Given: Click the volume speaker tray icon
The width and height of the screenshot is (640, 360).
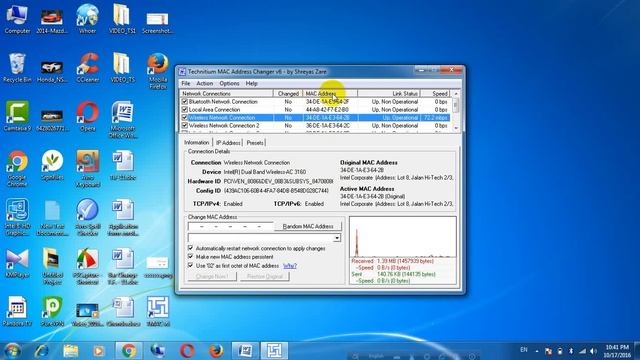Looking at the screenshot, I should tap(593, 351).
